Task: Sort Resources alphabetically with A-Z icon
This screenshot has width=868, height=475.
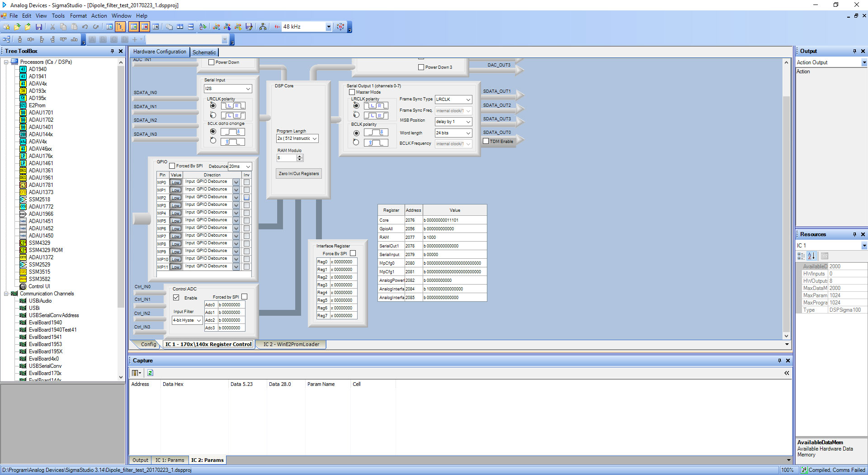Action: point(811,256)
